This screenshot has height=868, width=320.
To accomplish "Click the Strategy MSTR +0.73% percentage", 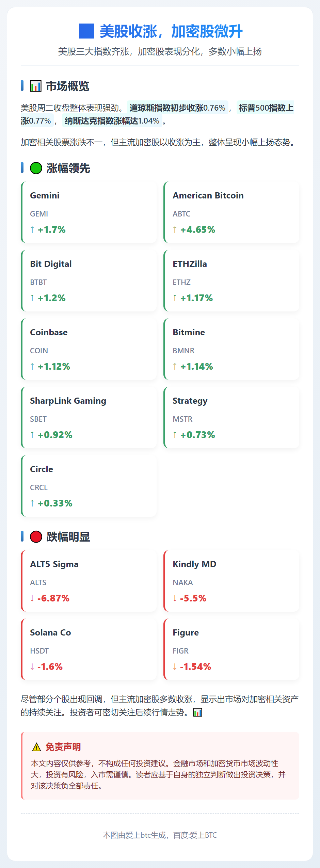I will pyautogui.click(x=197, y=435).
